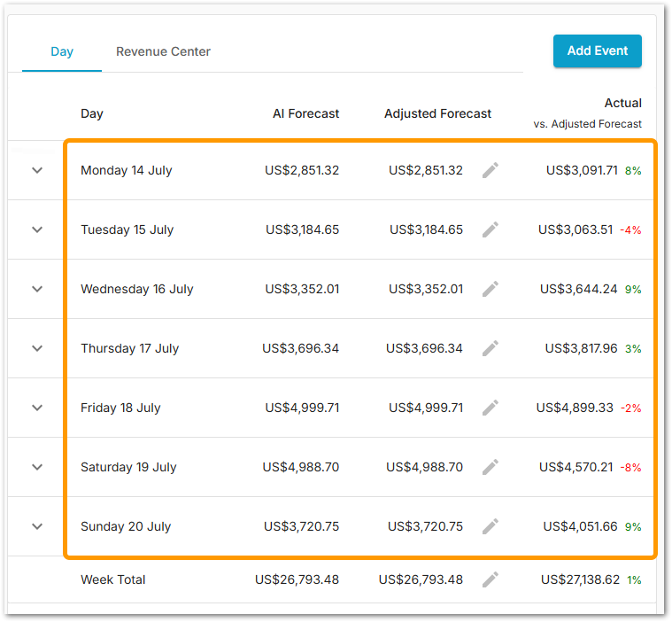Expand Friday 18 July details chevron

click(37, 408)
